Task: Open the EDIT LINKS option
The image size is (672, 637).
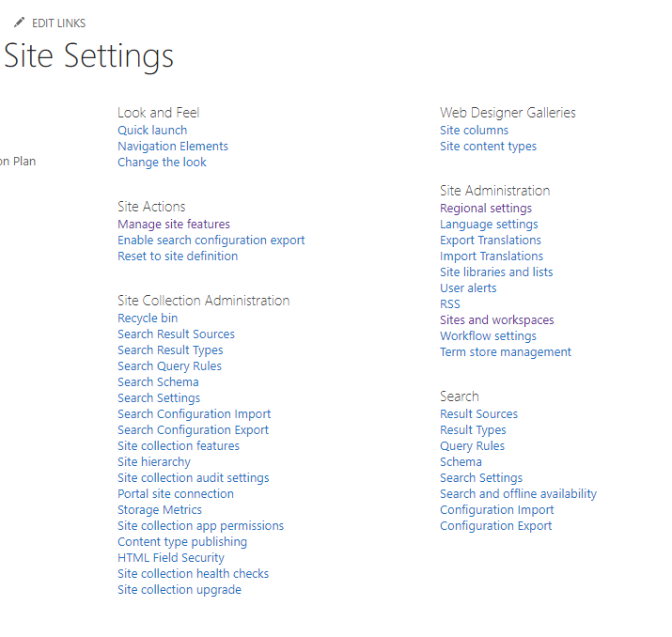Action: (58, 23)
